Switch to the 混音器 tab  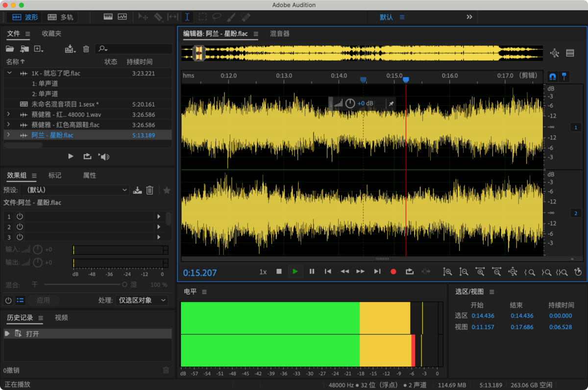tap(280, 34)
